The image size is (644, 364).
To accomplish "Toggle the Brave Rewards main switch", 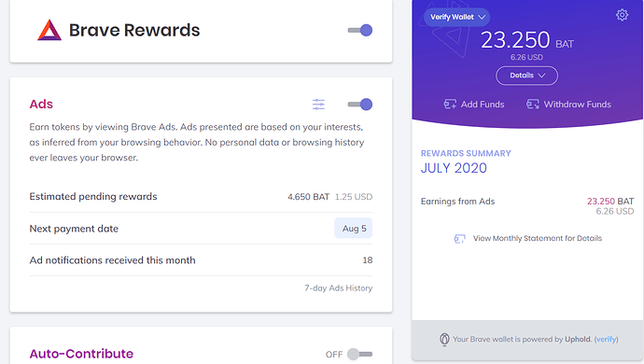I will pos(360,31).
